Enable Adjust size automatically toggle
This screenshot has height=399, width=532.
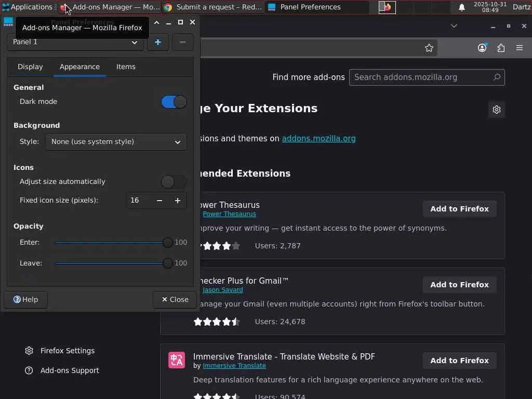pyautogui.click(x=174, y=182)
